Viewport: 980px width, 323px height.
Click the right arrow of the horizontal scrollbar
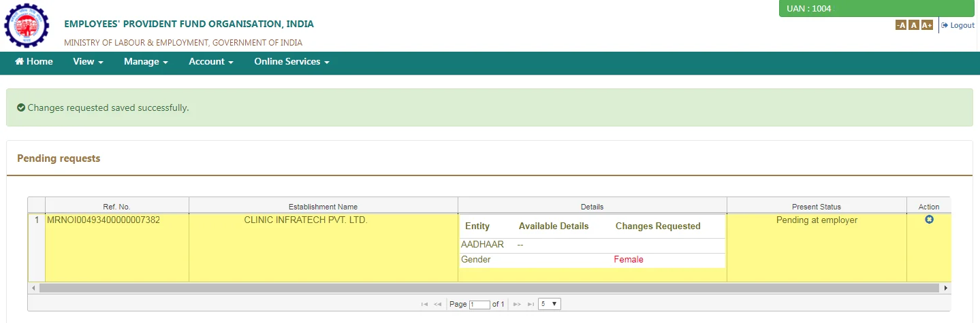945,288
